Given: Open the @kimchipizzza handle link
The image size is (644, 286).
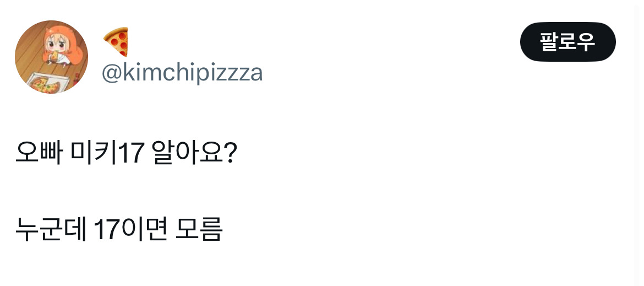Looking at the screenshot, I should click(x=182, y=73).
